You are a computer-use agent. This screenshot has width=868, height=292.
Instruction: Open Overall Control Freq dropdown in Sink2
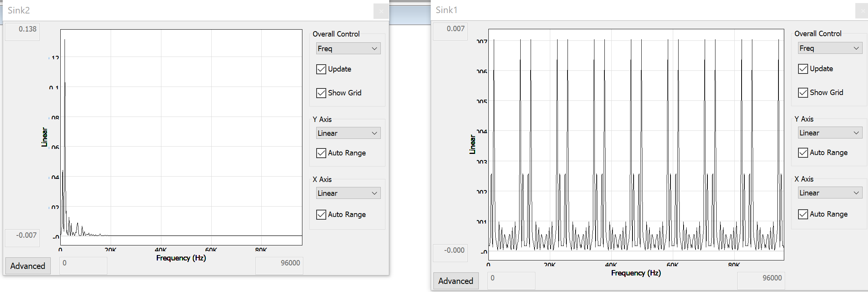point(348,48)
